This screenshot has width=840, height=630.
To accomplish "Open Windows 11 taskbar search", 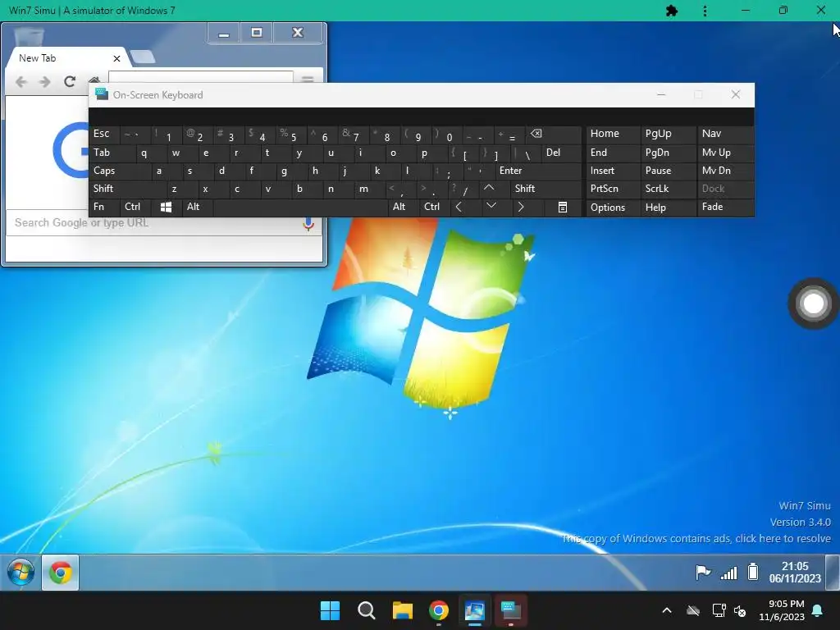I will click(x=367, y=610).
